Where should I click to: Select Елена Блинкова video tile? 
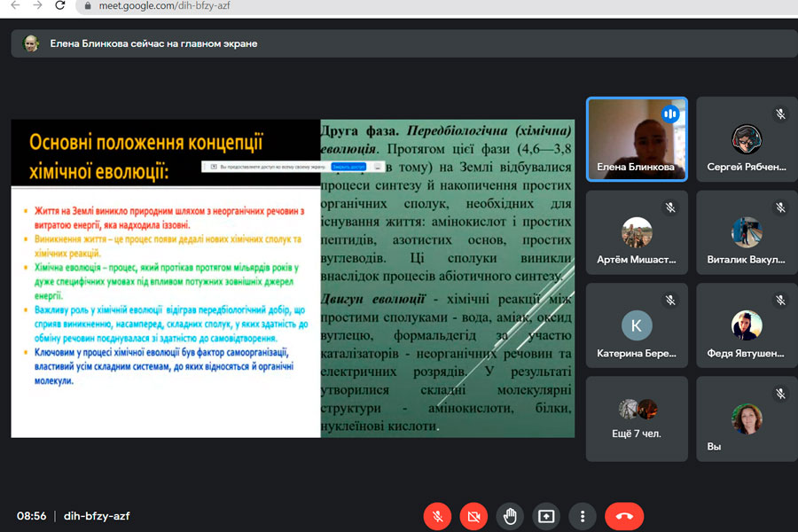click(637, 139)
